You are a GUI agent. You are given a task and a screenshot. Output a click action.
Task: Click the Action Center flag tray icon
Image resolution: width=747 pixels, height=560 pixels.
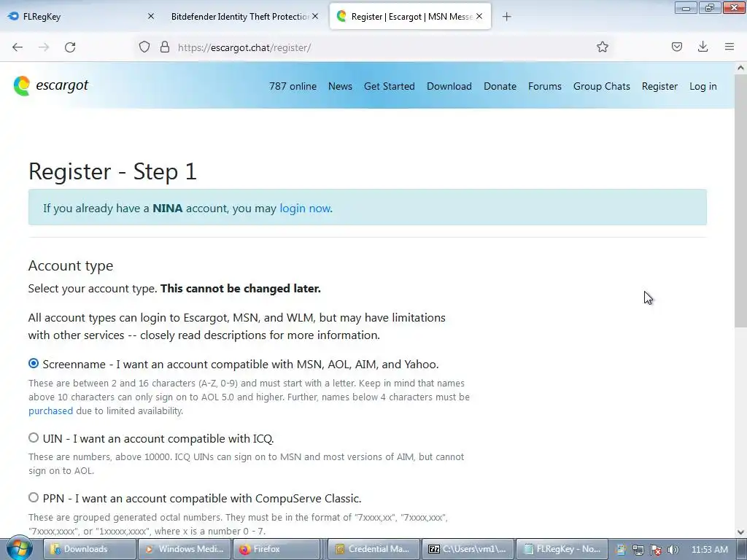coord(656,550)
